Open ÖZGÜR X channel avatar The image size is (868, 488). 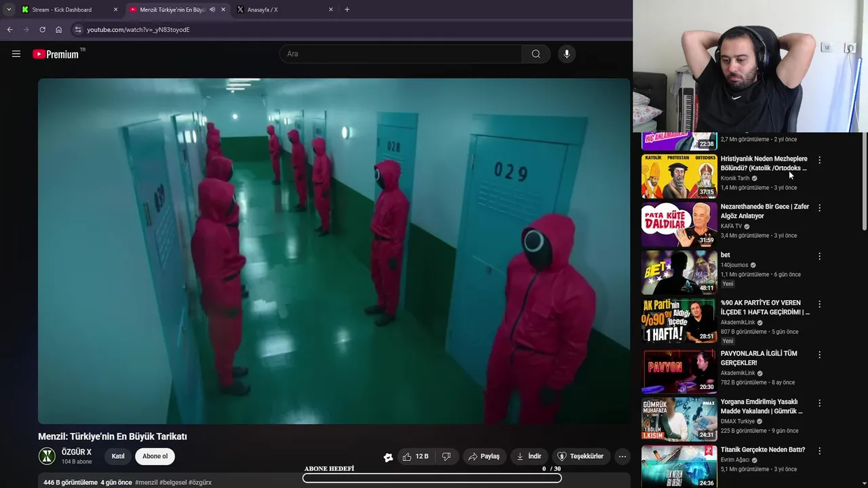point(47,456)
